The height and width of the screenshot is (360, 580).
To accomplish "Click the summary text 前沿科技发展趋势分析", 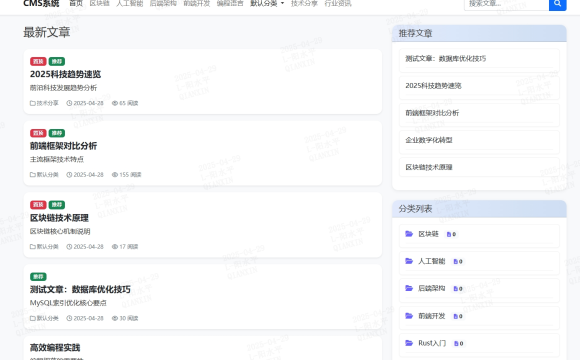I will [x=63, y=88].
